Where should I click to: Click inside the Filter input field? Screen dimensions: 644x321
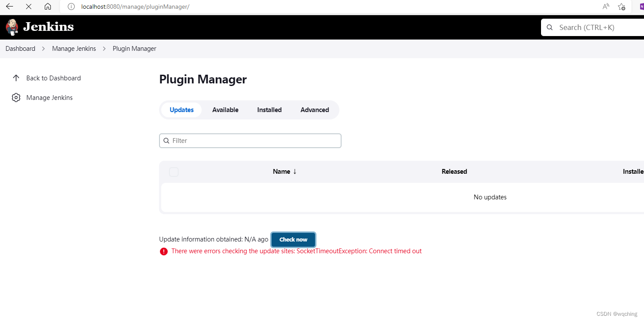(250, 140)
